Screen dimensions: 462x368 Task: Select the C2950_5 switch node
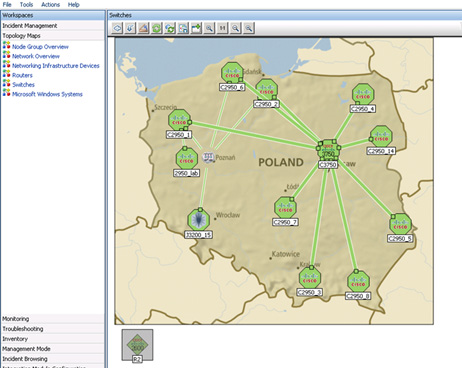[400, 224]
